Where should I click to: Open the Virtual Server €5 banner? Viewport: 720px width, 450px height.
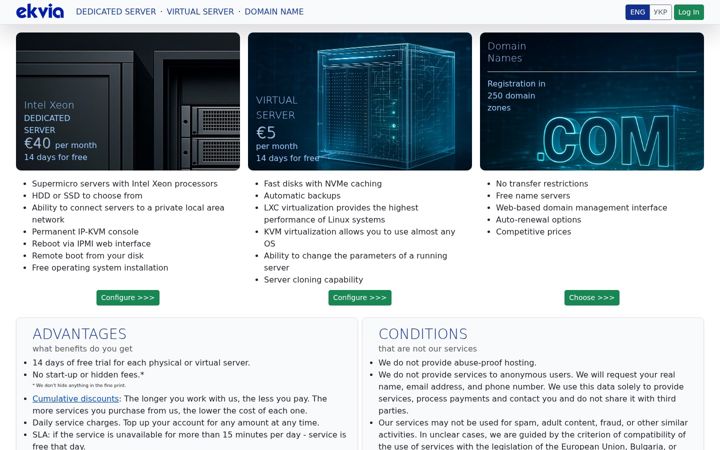point(360,101)
